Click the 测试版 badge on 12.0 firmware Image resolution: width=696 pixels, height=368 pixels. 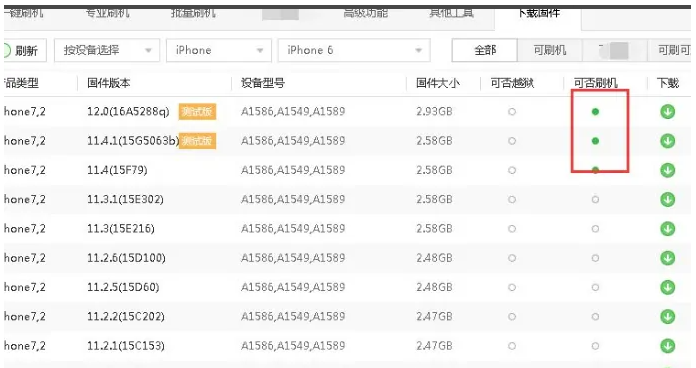tap(197, 111)
